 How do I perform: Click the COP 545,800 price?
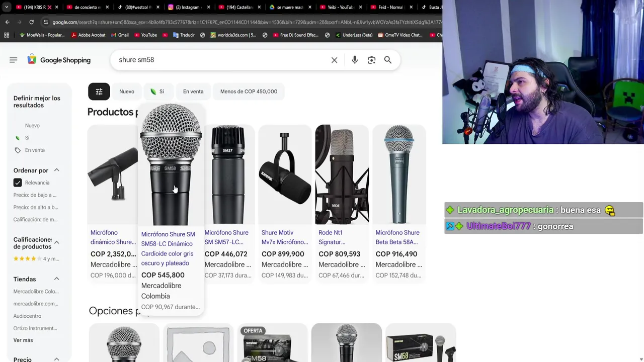click(x=163, y=275)
